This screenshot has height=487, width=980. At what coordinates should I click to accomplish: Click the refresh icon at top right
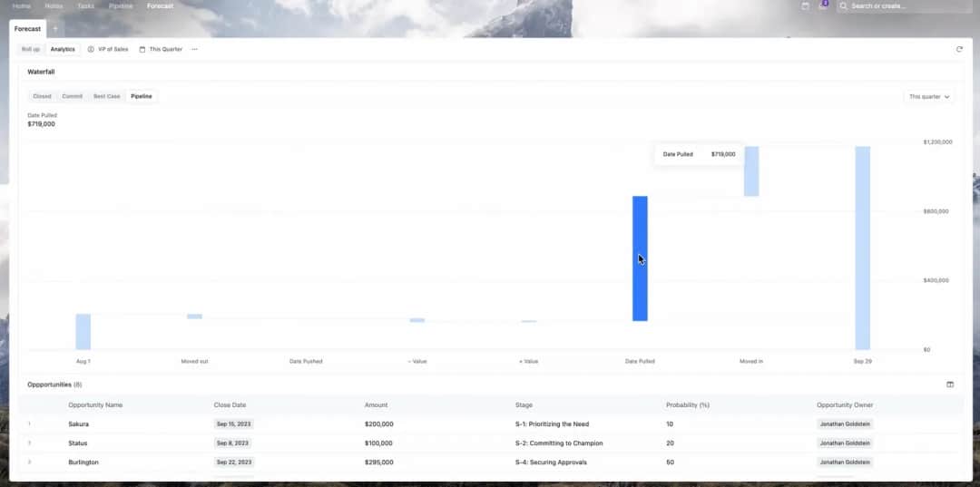point(959,49)
